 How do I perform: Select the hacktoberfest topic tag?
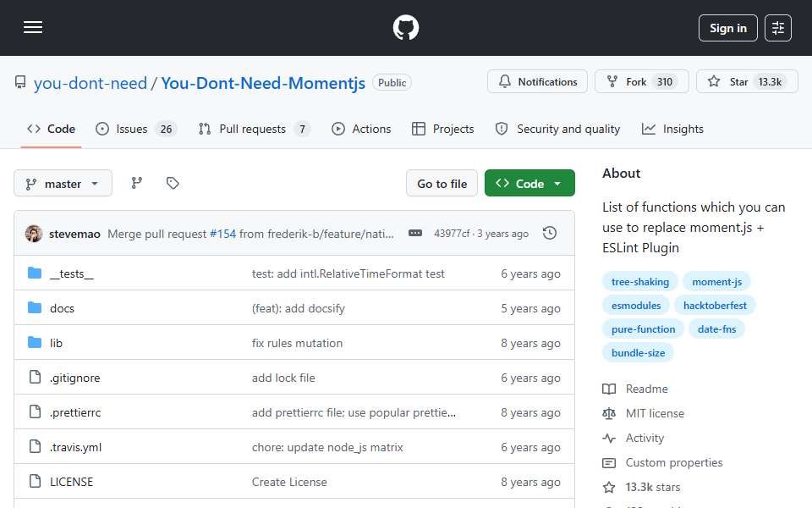pos(715,306)
